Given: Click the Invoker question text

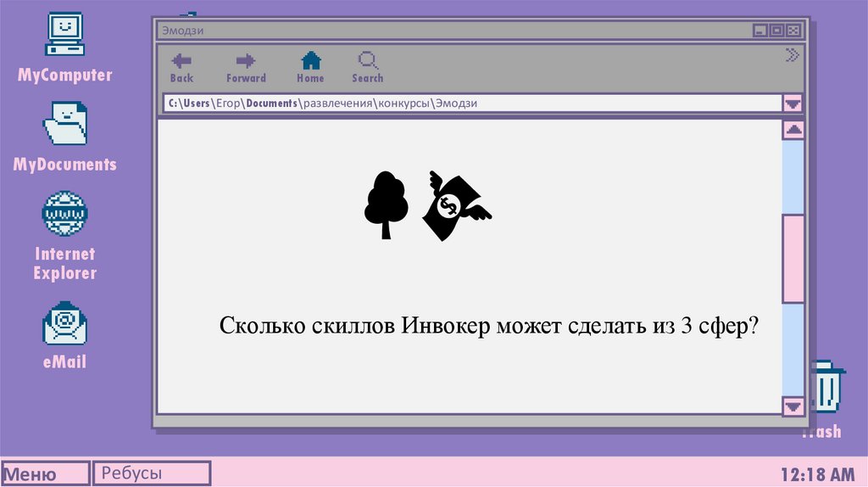Looking at the screenshot, I should click(489, 325).
